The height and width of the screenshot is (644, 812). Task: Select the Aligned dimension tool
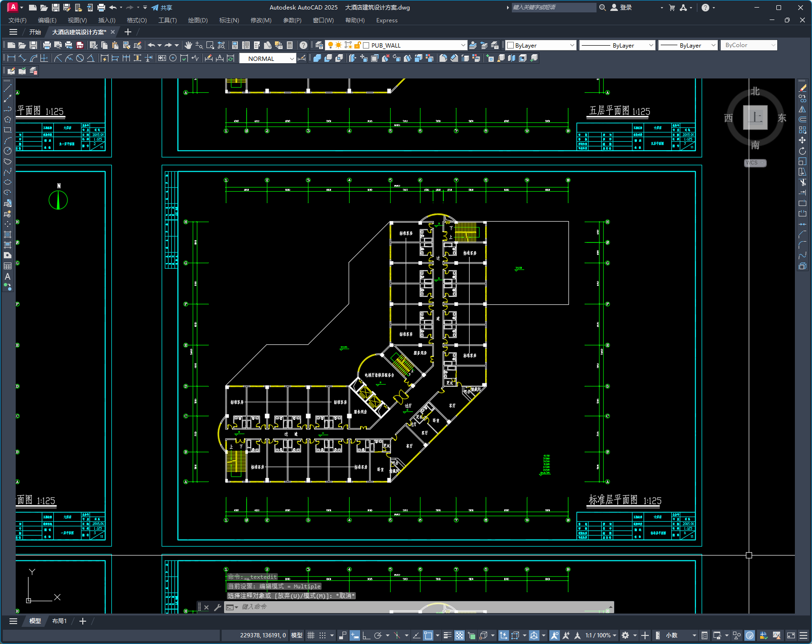(22, 58)
